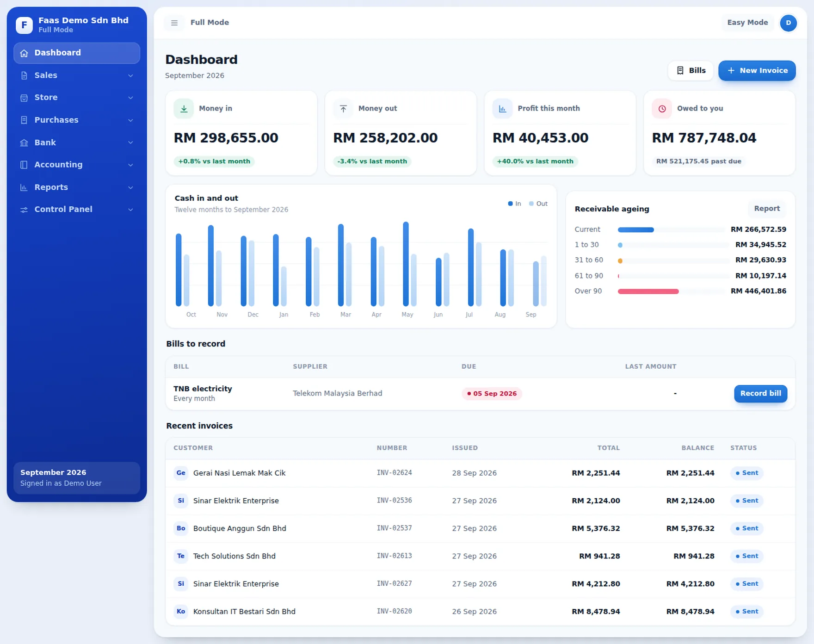Click the Faas Demo company logo icon
Image resolution: width=814 pixels, height=644 pixels.
[x=24, y=25]
